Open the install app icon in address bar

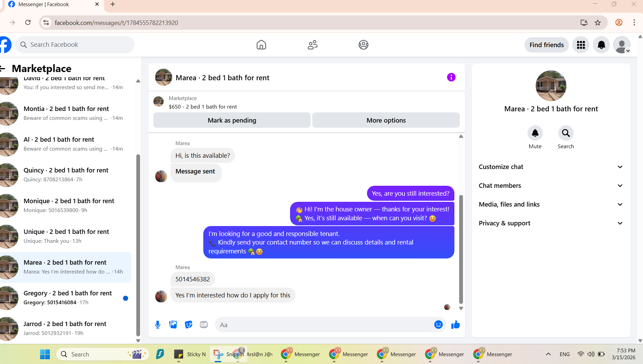[584, 23]
